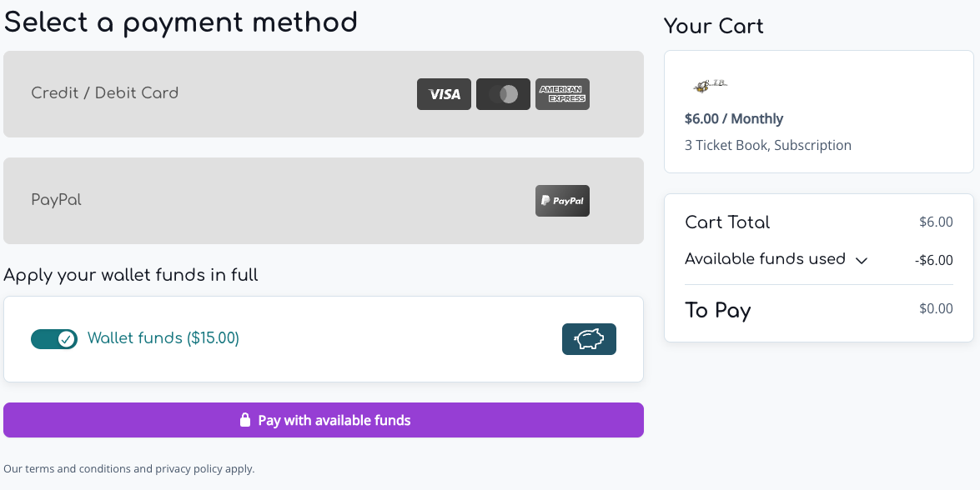Expand Available funds used chevron
Screen dimensions: 980x490
click(862, 260)
